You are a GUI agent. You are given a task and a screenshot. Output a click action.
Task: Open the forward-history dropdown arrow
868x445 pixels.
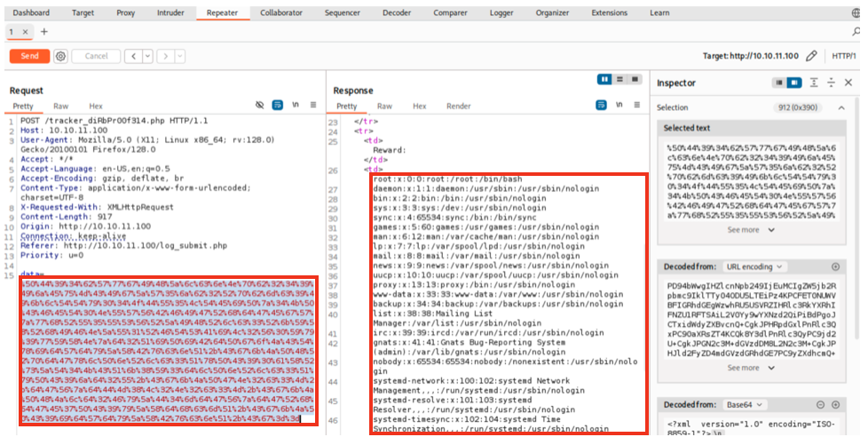[x=179, y=56]
